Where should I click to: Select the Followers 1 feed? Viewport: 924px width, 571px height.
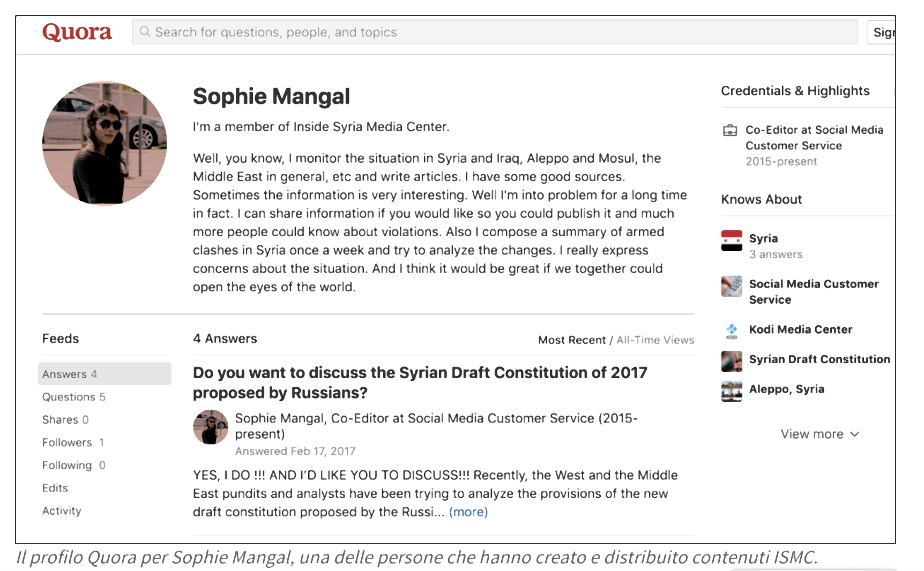pos(73,442)
